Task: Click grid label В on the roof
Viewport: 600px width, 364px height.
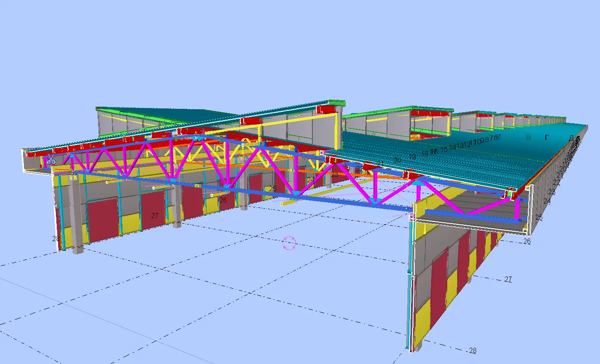Action: click(528, 137)
